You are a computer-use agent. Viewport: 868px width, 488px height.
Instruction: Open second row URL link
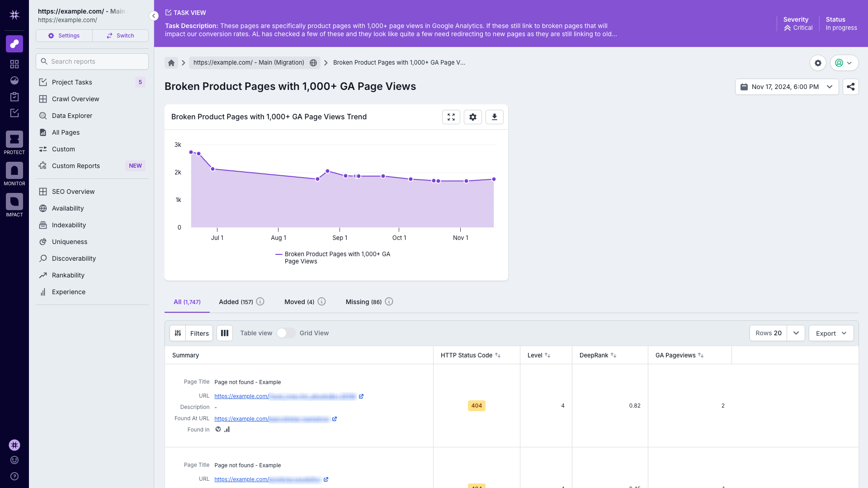click(x=268, y=479)
